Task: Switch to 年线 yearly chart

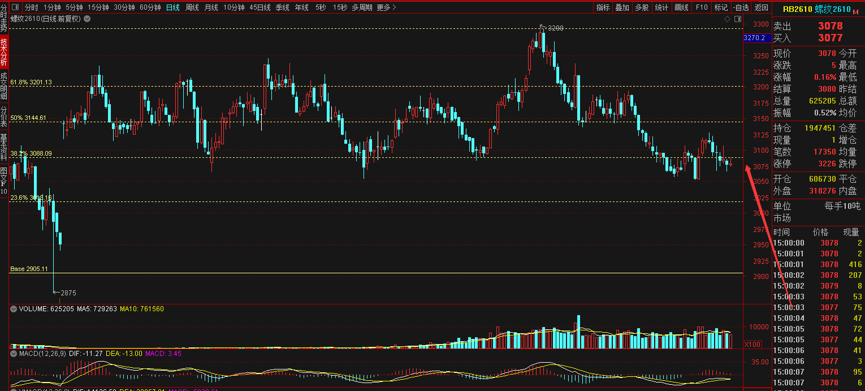Action: [x=302, y=8]
